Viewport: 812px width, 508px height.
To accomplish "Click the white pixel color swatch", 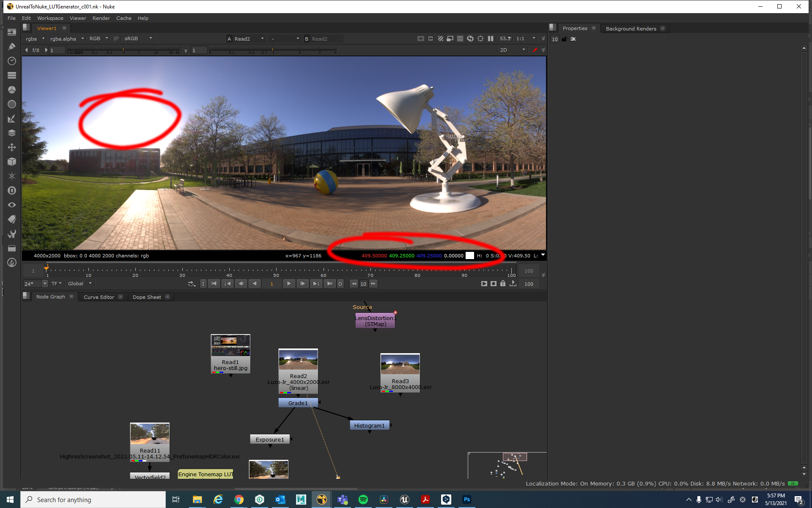I will 470,256.
